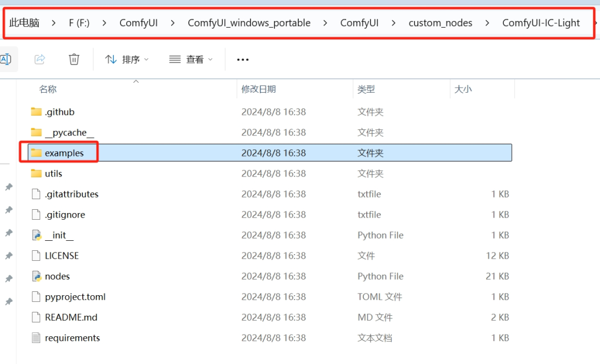
Task: Click the 21 KB size of nodes
Action: 497,276
